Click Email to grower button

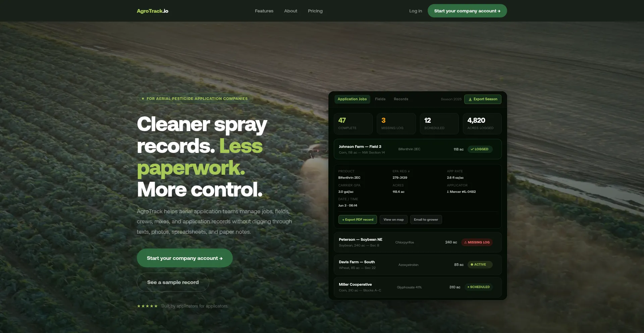pos(426,220)
